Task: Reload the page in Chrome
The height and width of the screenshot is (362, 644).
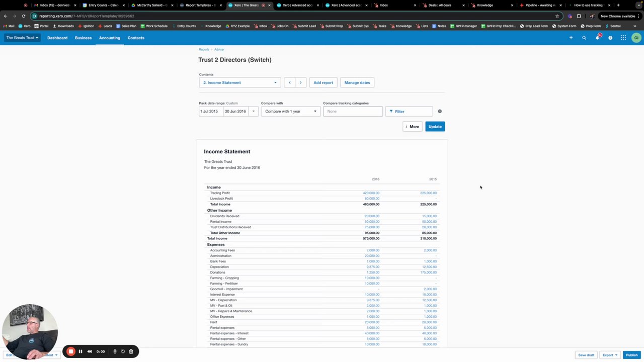Action: pyautogui.click(x=23, y=16)
